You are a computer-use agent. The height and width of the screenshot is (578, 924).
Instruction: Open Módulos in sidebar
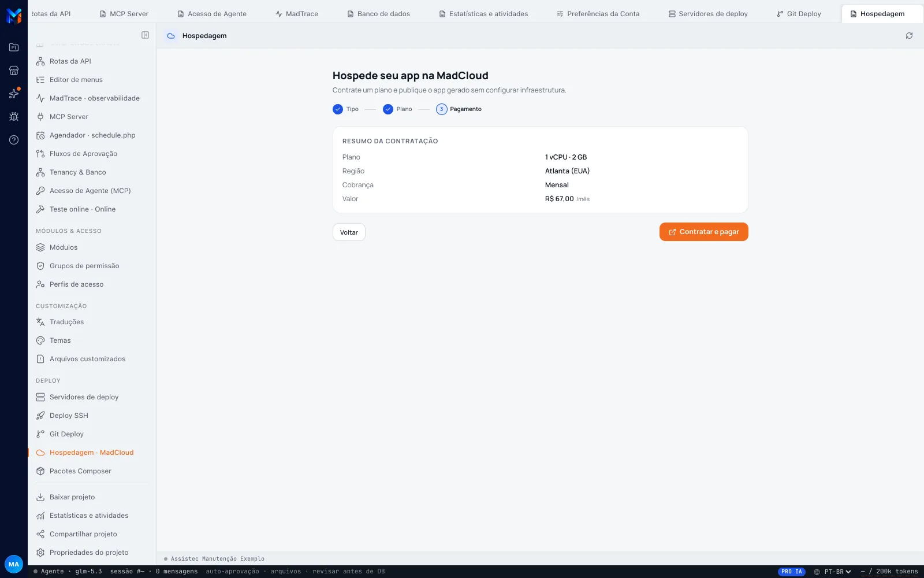point(92,247)
